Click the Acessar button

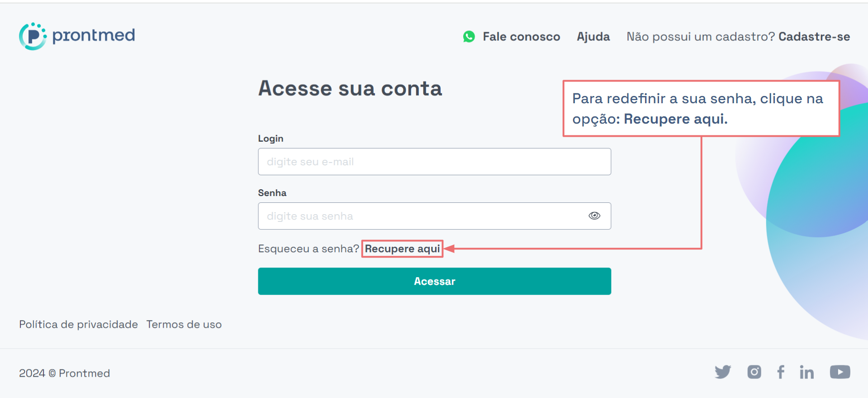point(434,281)
